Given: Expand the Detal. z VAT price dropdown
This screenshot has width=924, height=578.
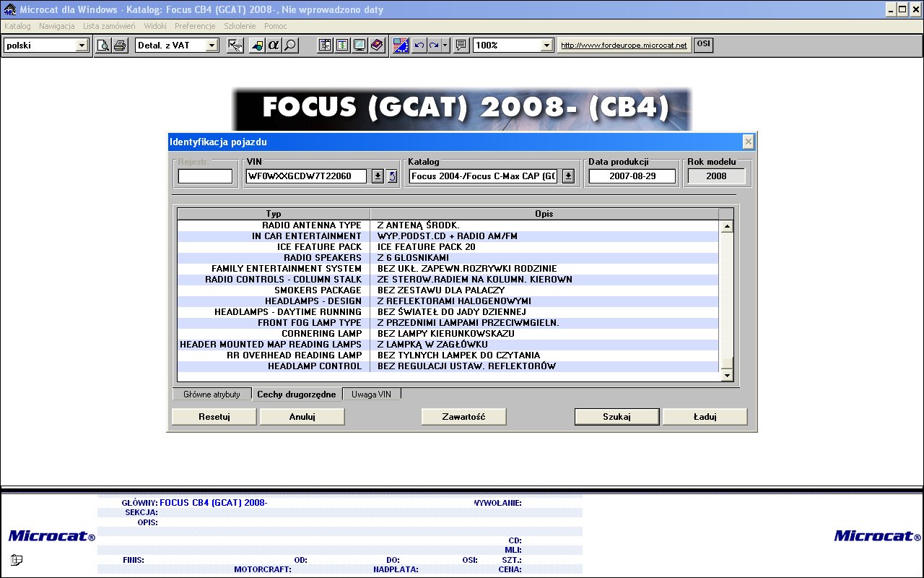Looking at the screenshot, I should pos(212,46).
